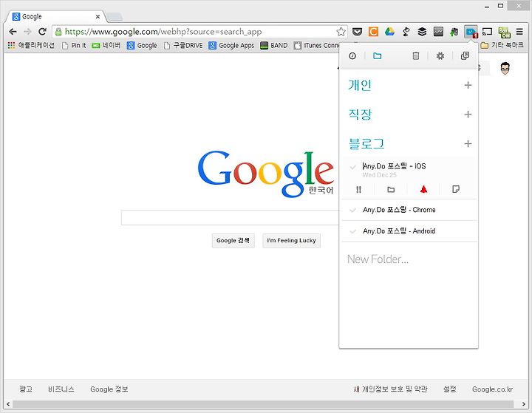Open the Google bookmark in bookmarks bar
This screenshot has height=413, width=532.
(142, 45)
